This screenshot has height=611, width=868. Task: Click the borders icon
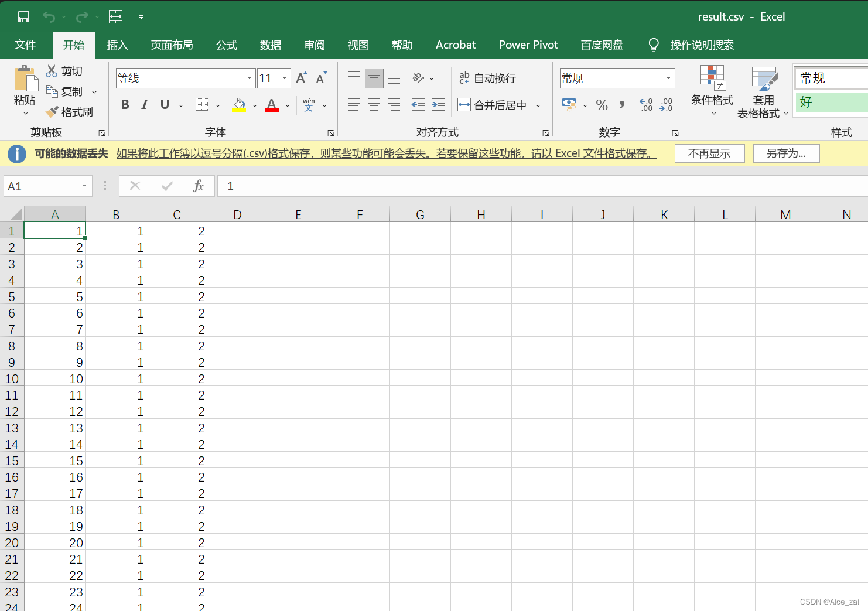tap(202, 105)
